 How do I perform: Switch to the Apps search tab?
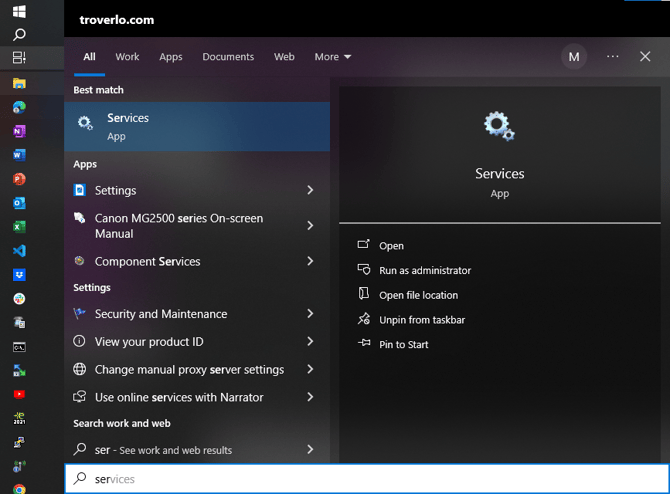(170, 57)
